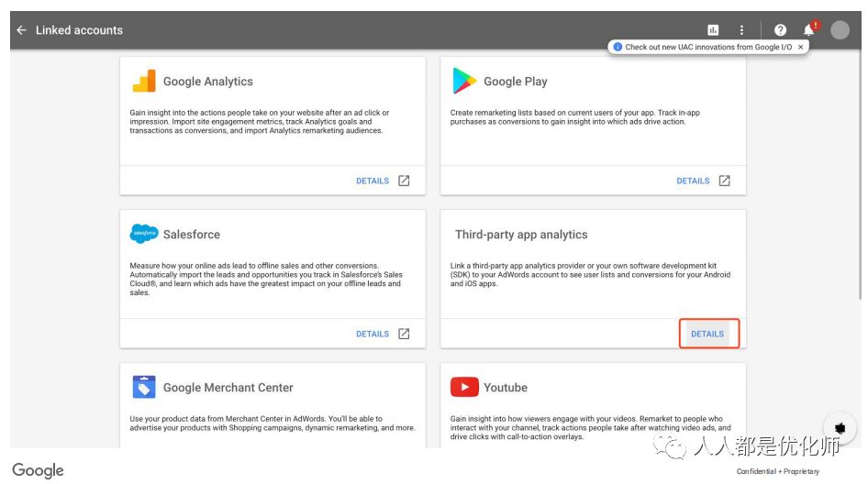Click the Google Analytics logo icon
Screen dimensions: 868x484
pyautogui.click(x=144, y=81)
